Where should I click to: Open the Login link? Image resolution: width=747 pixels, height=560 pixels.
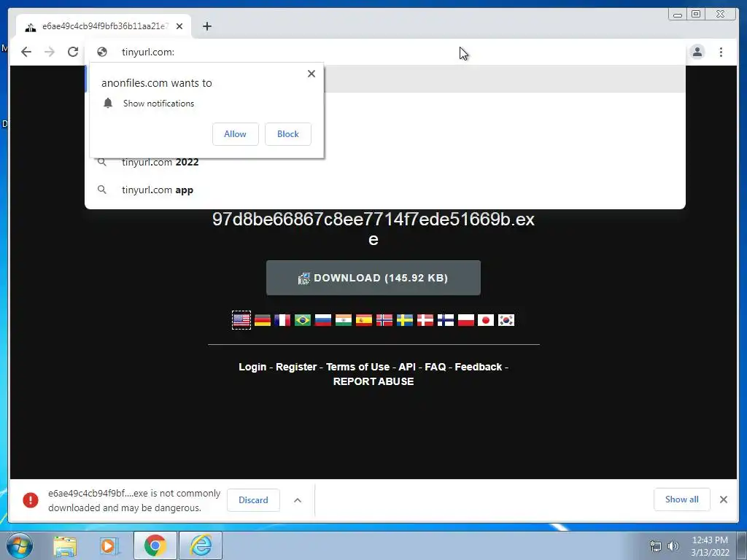pyautogui.click(x=252, y=367)
